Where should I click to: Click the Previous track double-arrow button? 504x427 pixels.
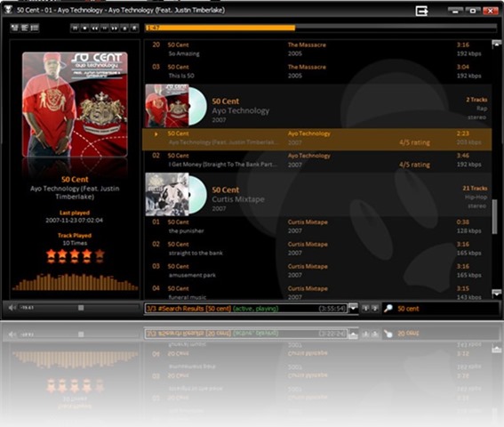[94, 28]
